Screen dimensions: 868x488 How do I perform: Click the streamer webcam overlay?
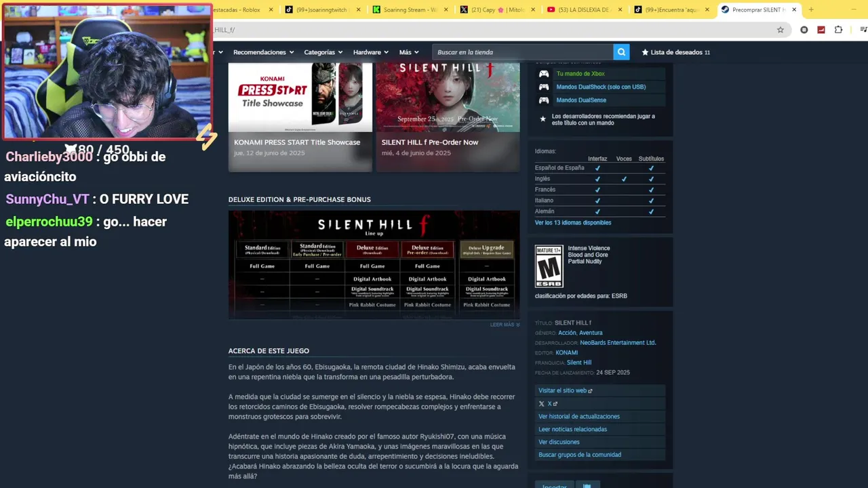pos(107,71)
